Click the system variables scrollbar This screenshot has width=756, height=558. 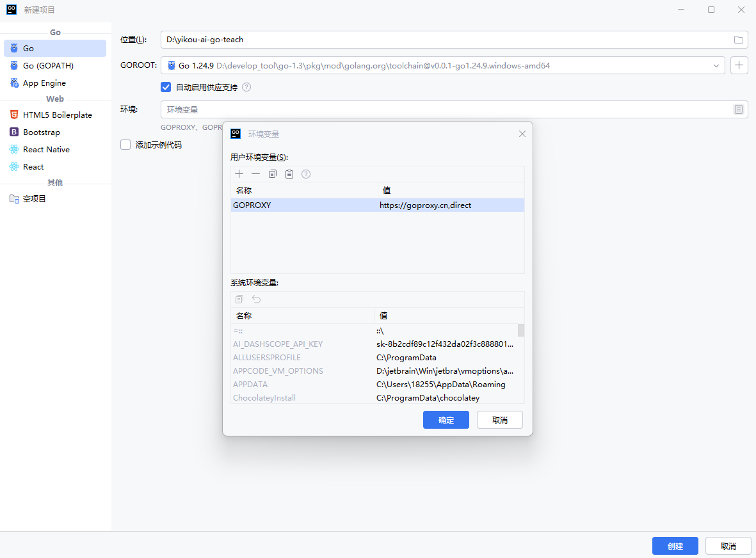point(520,330)
